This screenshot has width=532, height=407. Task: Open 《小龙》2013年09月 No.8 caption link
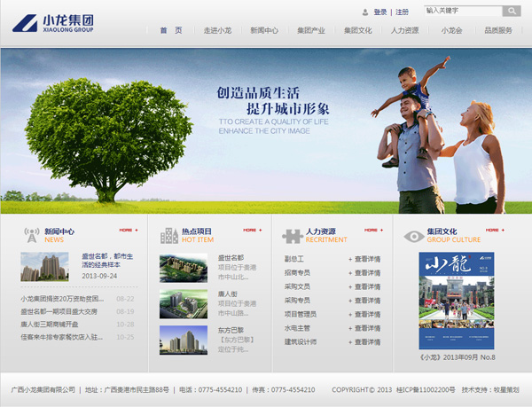(457, 357)
